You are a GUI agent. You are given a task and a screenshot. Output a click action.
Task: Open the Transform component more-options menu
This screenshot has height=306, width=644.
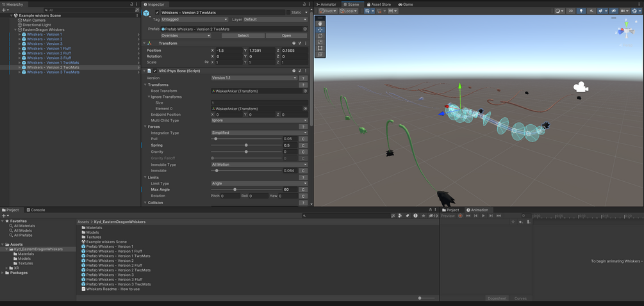click(306, 43)
